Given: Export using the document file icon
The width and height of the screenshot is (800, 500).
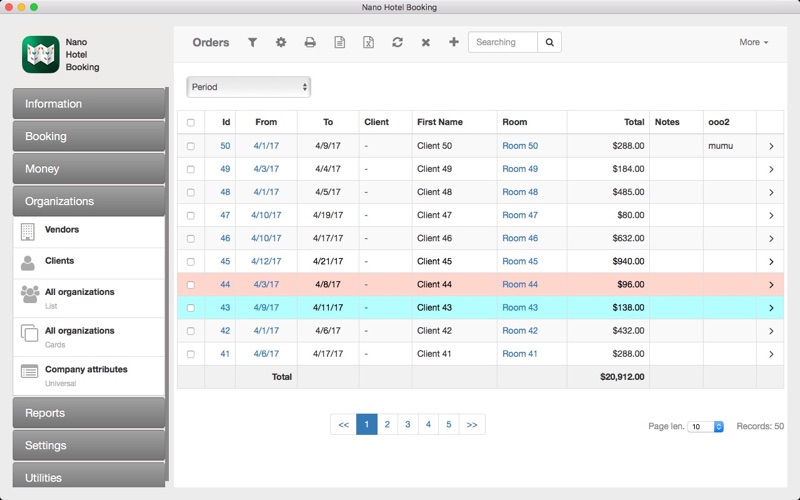Looking at the screenshot, I should pos(339,42).
